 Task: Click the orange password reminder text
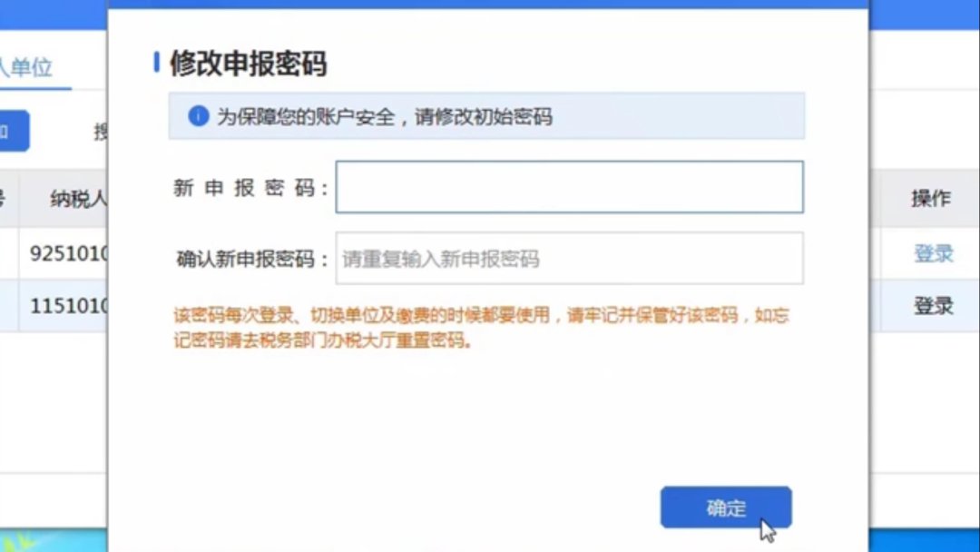coord(481,328)
